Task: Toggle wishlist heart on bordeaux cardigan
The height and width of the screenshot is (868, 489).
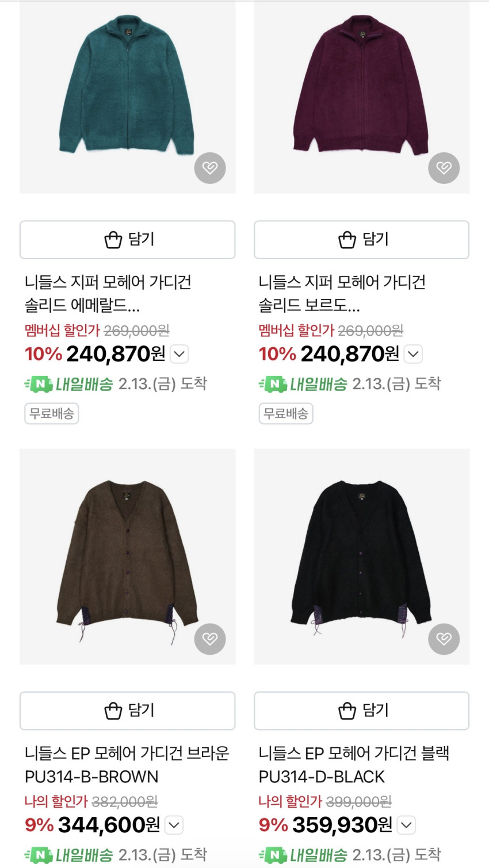Action: [444, 168]
